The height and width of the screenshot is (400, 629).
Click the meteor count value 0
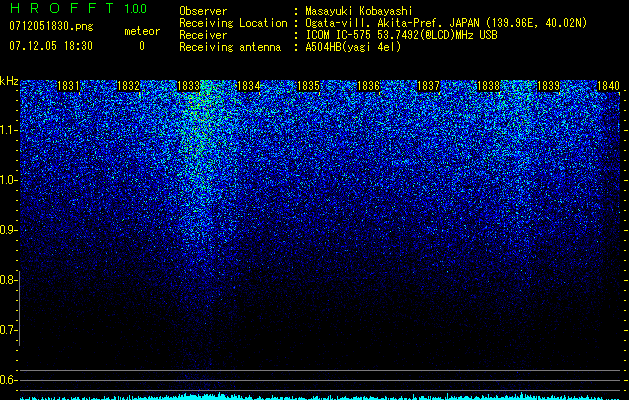coord(142,46)
